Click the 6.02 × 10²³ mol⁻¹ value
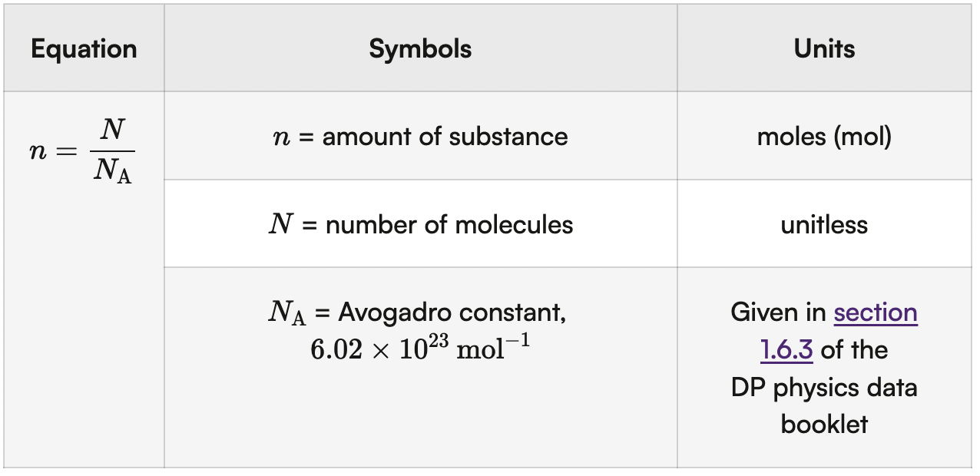The height and width of the screenshot is (476, 980). pos(420,349)
